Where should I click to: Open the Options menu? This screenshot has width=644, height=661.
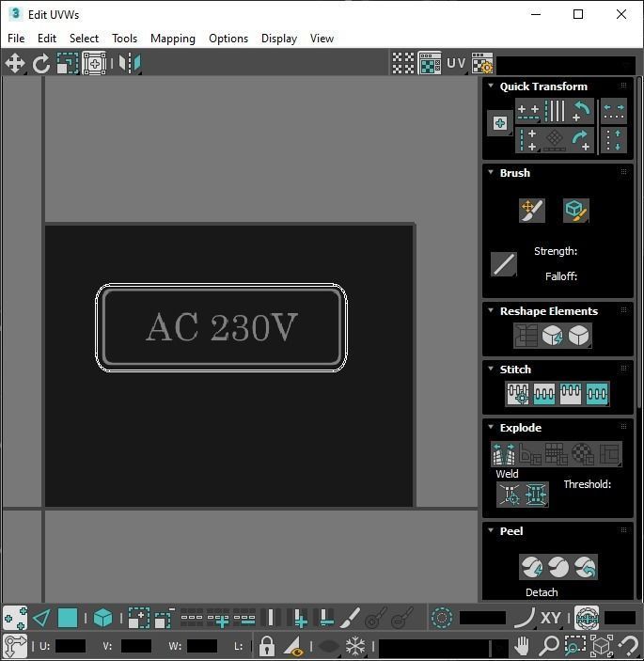coord(228,39)
